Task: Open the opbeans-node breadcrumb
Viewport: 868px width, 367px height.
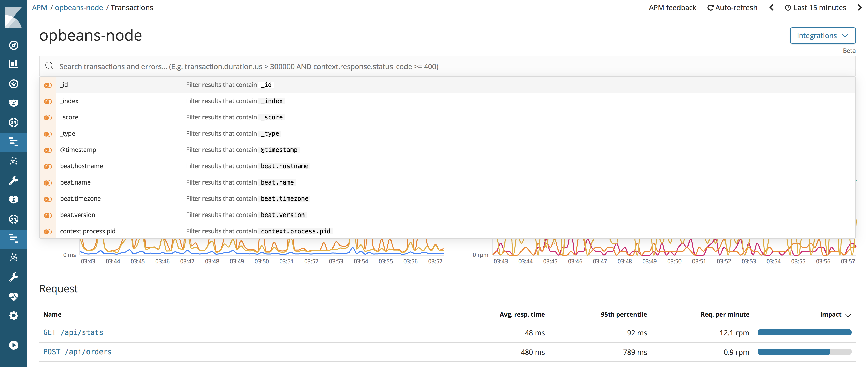Action: [79, 7]
